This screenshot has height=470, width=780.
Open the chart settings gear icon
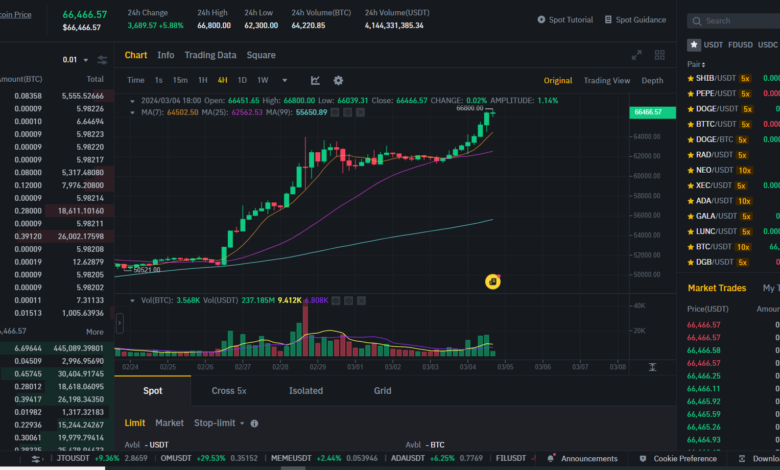point(338,80)
